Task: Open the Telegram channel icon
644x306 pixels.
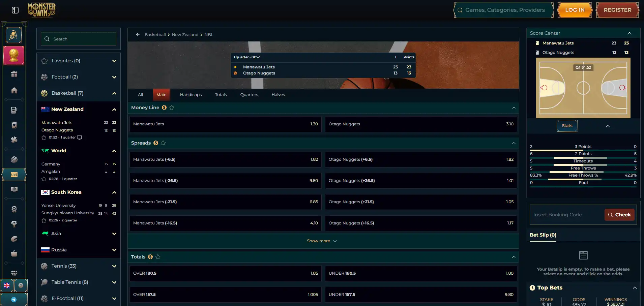Action: 14,300
